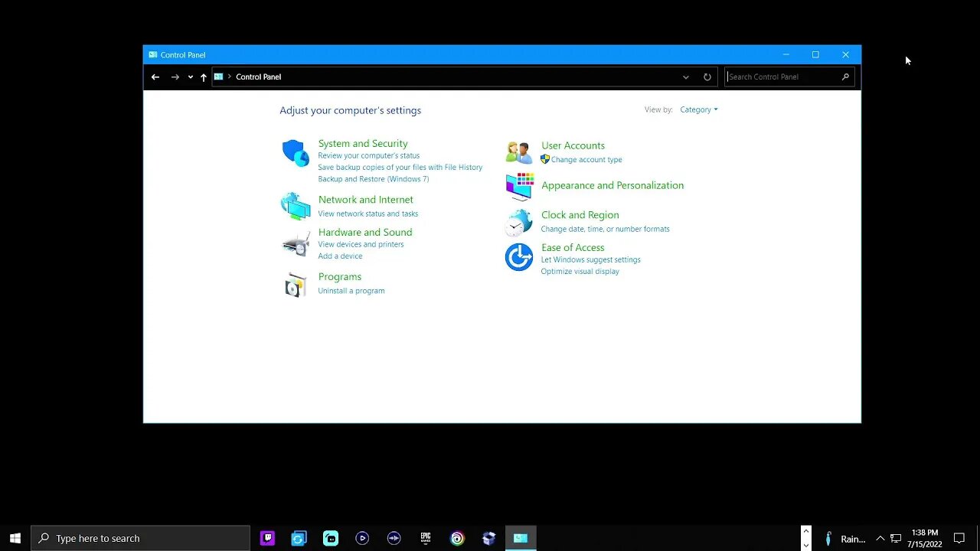Open the Programs category
The height and width of the screenshot is (551, 980).
click(340, 276)
